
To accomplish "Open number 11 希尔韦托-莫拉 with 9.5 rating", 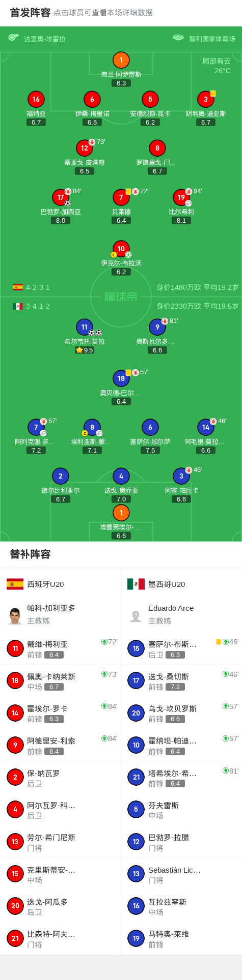I will [85, 328].
